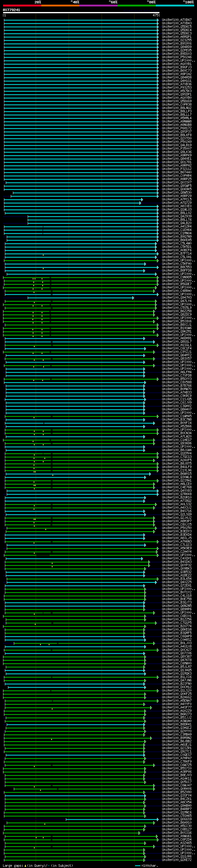The height and width of the screenshot is (868, 197).
Task: Click UniRef100_Q5DUG9 entry
Action: pos(177,101)
